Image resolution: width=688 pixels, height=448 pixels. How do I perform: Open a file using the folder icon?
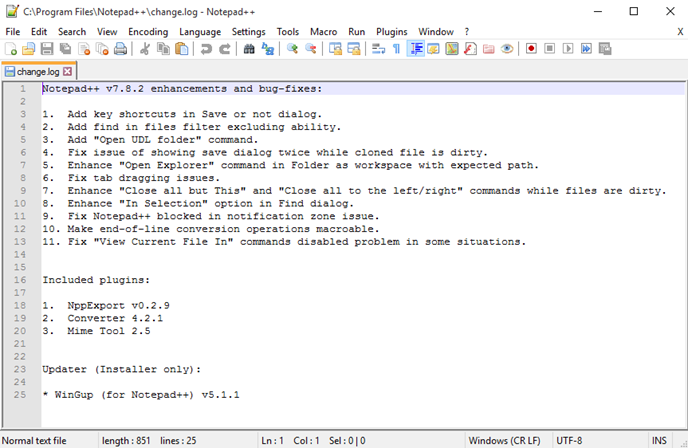pos(29,49)
